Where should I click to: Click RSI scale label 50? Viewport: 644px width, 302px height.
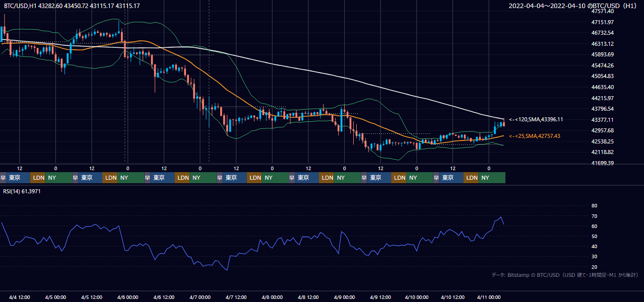click(x=594, y=236)
